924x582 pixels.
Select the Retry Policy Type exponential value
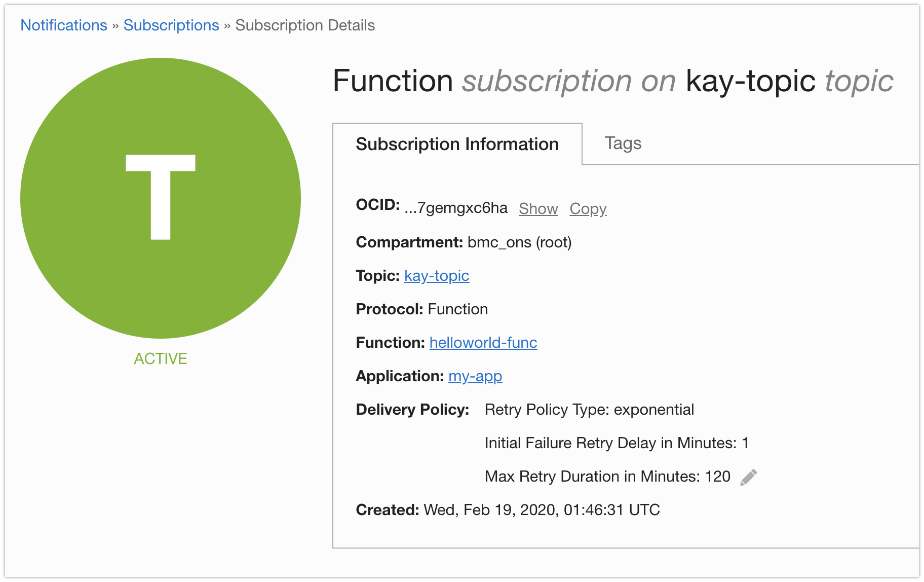pyautogui.click(x=589, y=410)
